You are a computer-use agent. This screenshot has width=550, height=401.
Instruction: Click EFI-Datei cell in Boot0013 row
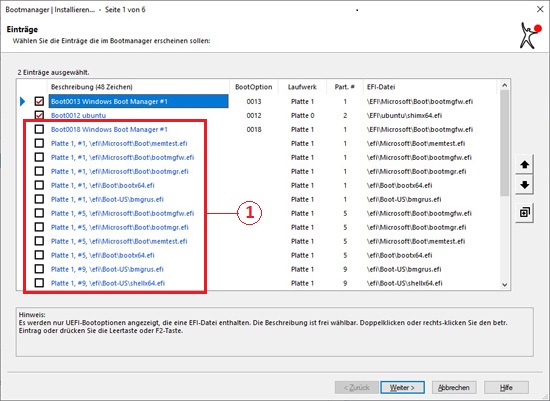coord(420,101)
